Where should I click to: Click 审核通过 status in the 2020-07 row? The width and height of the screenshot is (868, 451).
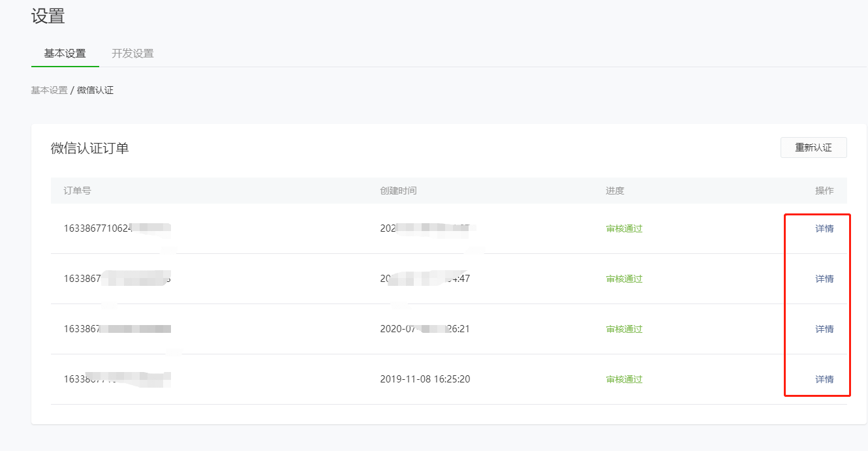pos(624,329)
